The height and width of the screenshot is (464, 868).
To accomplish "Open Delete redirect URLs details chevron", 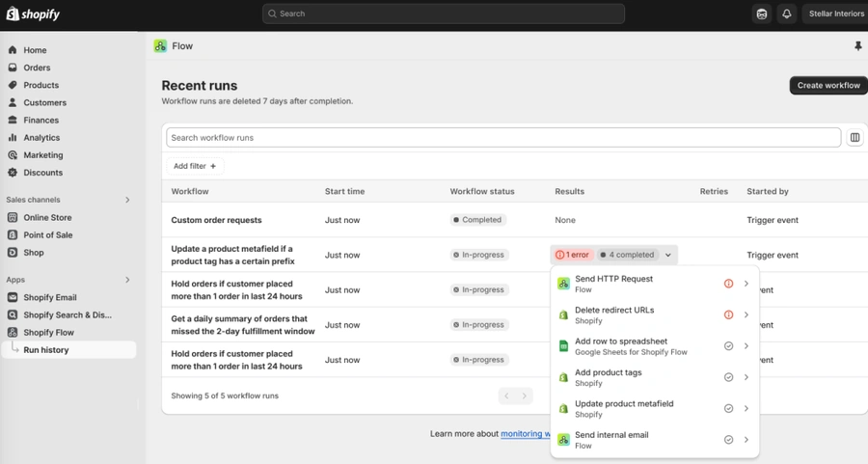I will tap(746, 314).
